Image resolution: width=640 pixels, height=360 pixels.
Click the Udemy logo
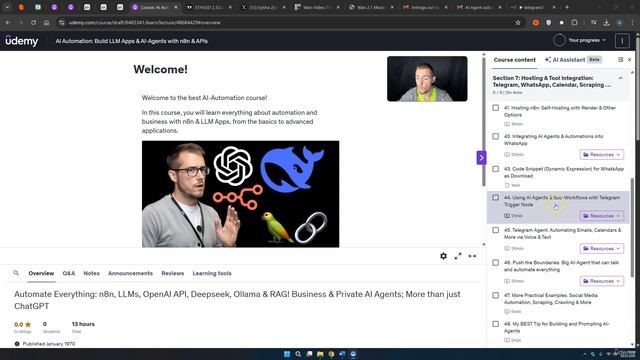click(22, 41)
